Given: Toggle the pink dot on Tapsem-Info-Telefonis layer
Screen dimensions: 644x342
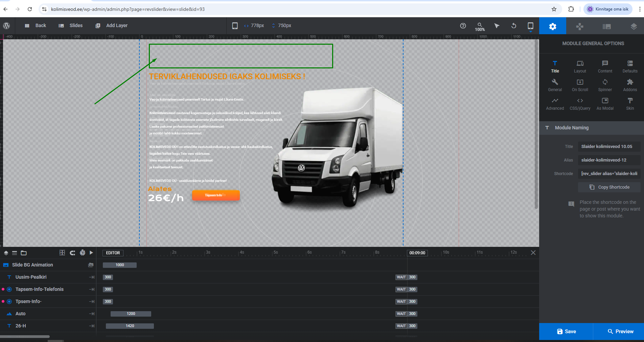Looking at the screenshot, I should 3,289.
